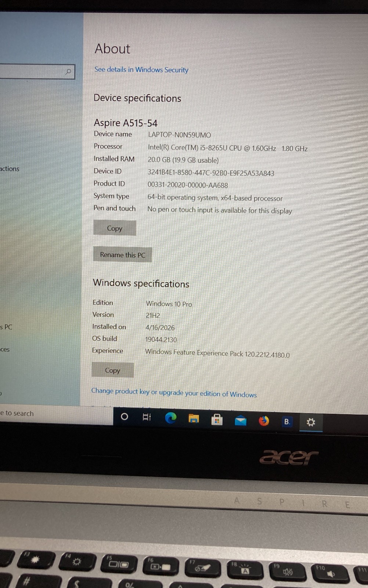Copy the device specifications
This screenshot has width=368, height=588.
click(115, 228)
